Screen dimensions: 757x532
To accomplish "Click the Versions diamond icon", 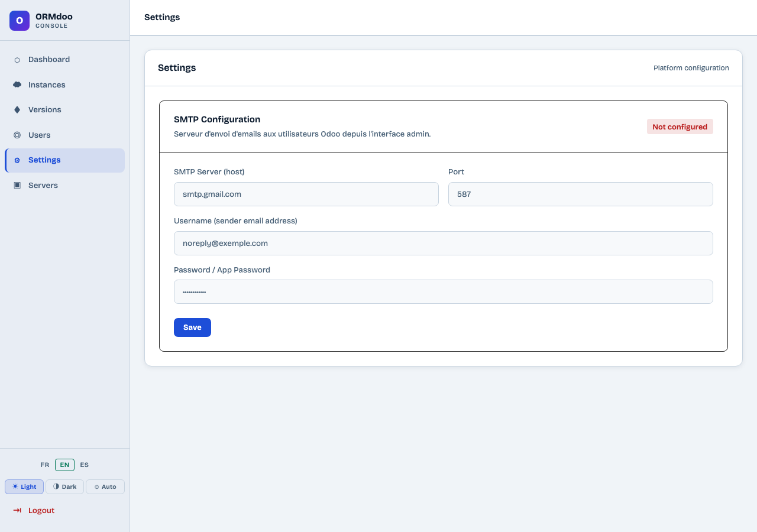I will coord(17,110).
